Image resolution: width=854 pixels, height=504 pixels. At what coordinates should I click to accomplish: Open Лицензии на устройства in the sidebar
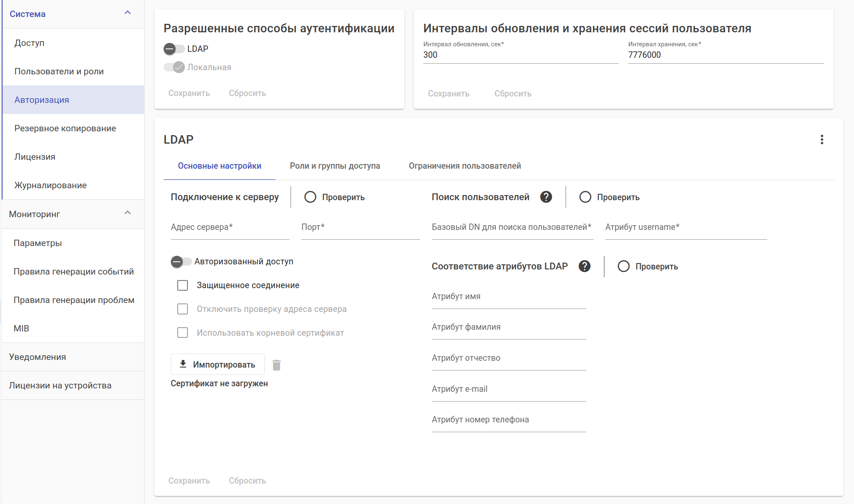[60, 385]
